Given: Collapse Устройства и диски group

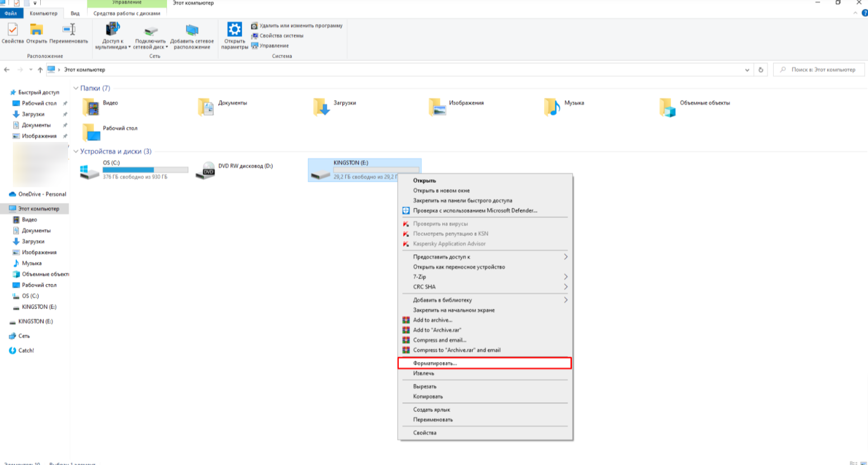Looking at the screenshot, I should click(x=76, y=151).
